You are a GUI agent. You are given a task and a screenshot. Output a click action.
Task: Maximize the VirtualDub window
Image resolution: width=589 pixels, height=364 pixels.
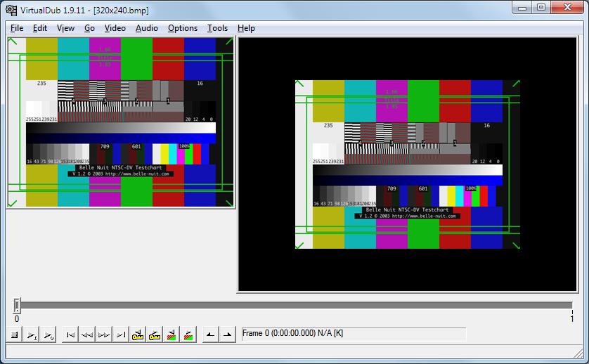pyautogui.click(x=541, y=8)
